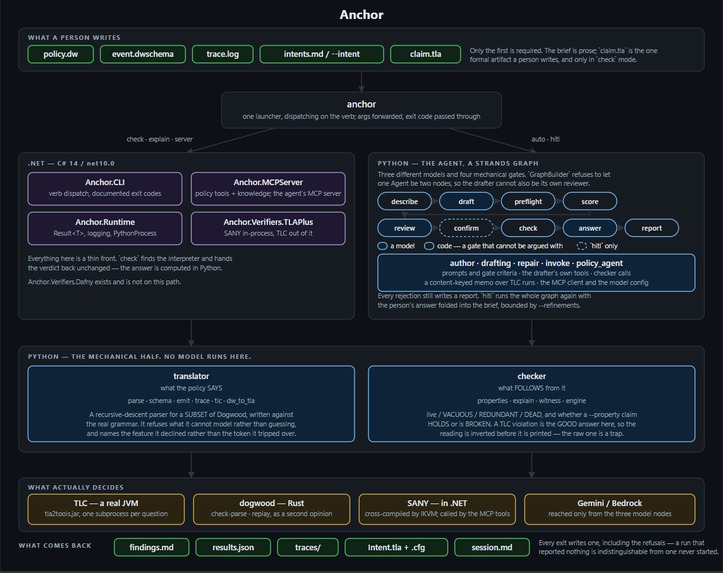Click the 'a model' legend pill icon
The height and width of the screenshot is (573, 723).
[x=382, y=246]
